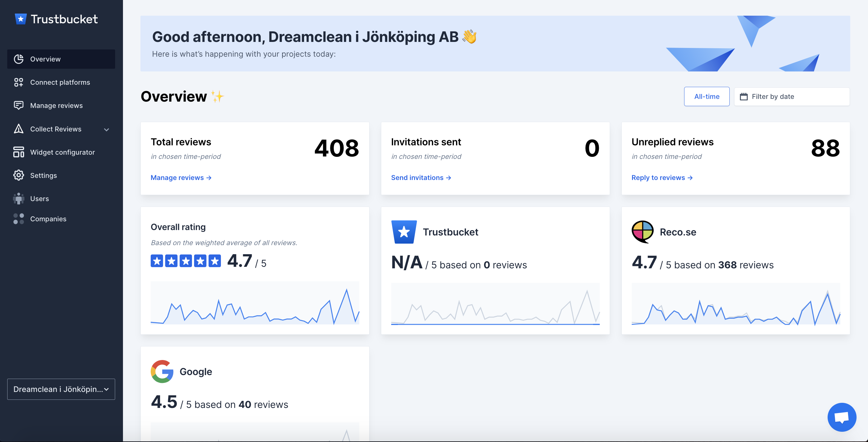
Task: Click the Reco.se card title
Action: (x=678, y=232)
